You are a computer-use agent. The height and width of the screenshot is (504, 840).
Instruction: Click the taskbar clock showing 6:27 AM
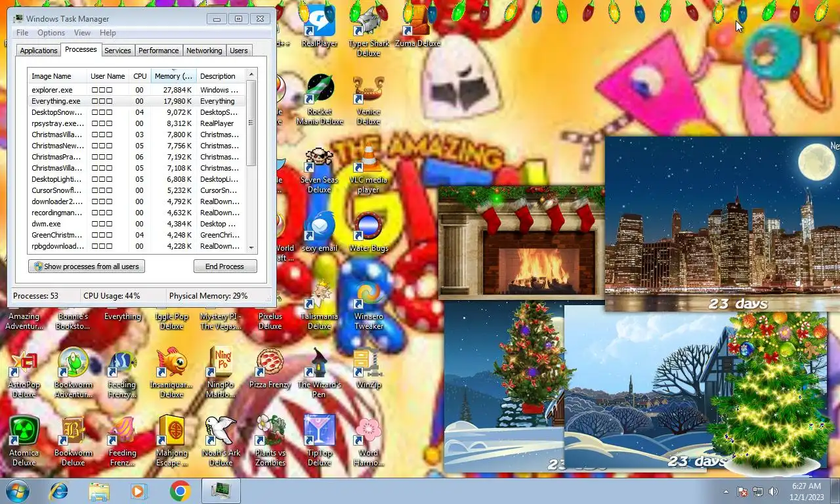pyautogui.click(x=806, y=491)
